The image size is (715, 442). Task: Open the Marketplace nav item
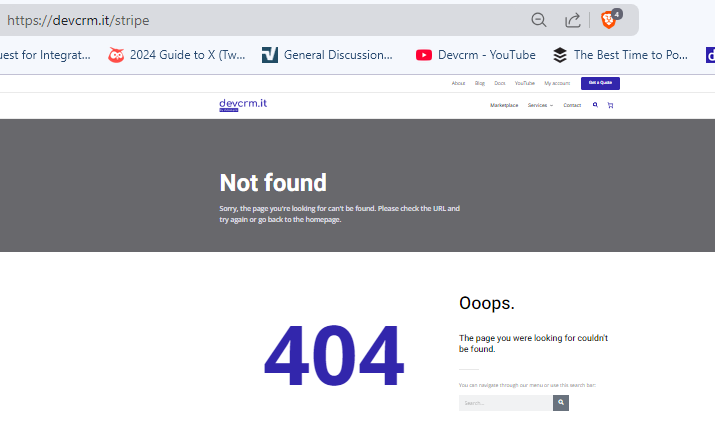coord(504,105)
